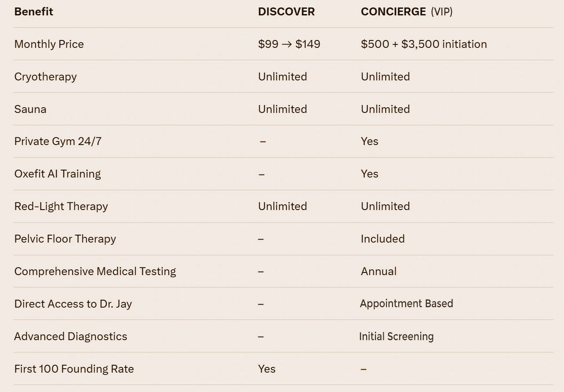Select the Cryotherapy row label
Screen dimensions: 564x392
pos(45,76)
